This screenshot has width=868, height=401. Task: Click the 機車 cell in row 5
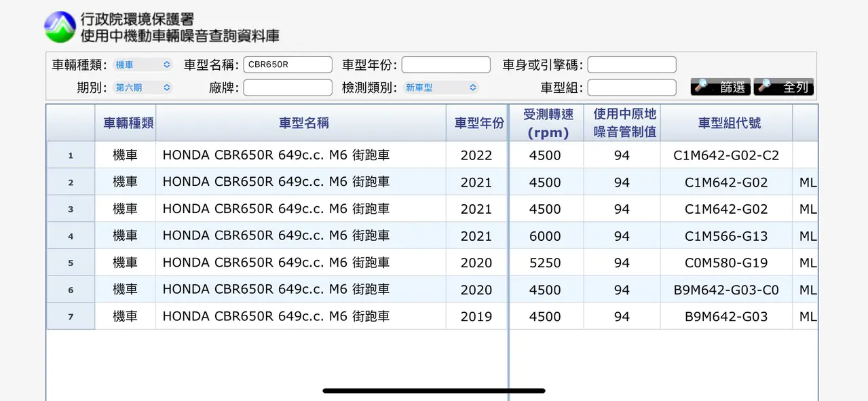click(x=126, y=263)
